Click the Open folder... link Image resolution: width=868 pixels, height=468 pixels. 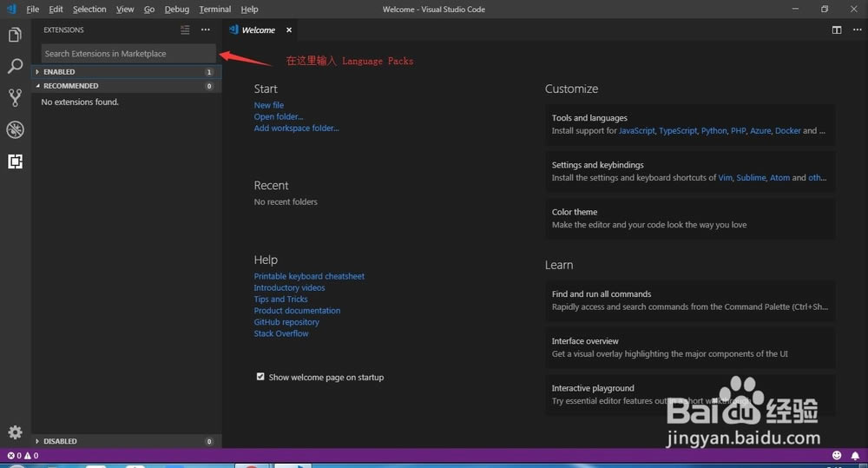click(x=279, y=117)
